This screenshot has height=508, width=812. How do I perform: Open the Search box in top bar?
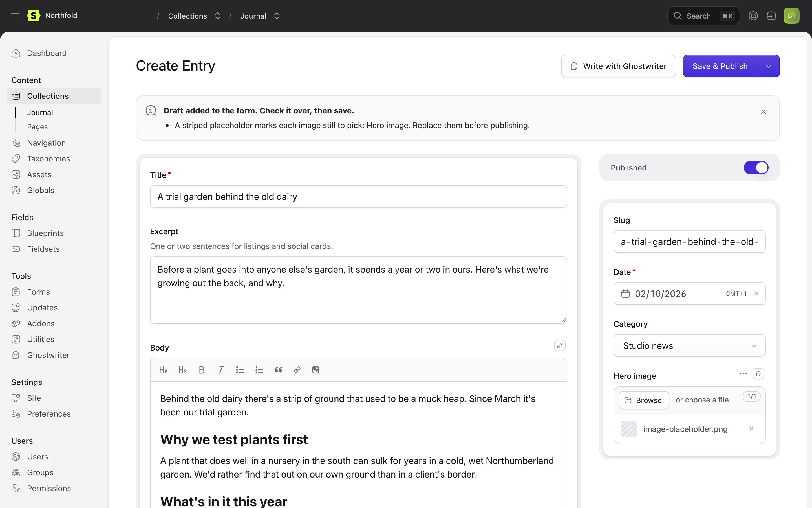point(703,16)
